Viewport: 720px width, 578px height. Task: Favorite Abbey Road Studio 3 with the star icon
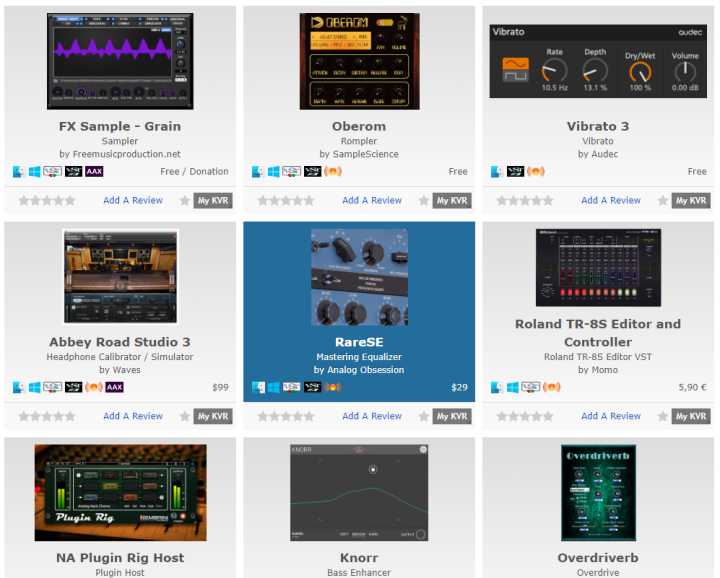coord(185,416)
